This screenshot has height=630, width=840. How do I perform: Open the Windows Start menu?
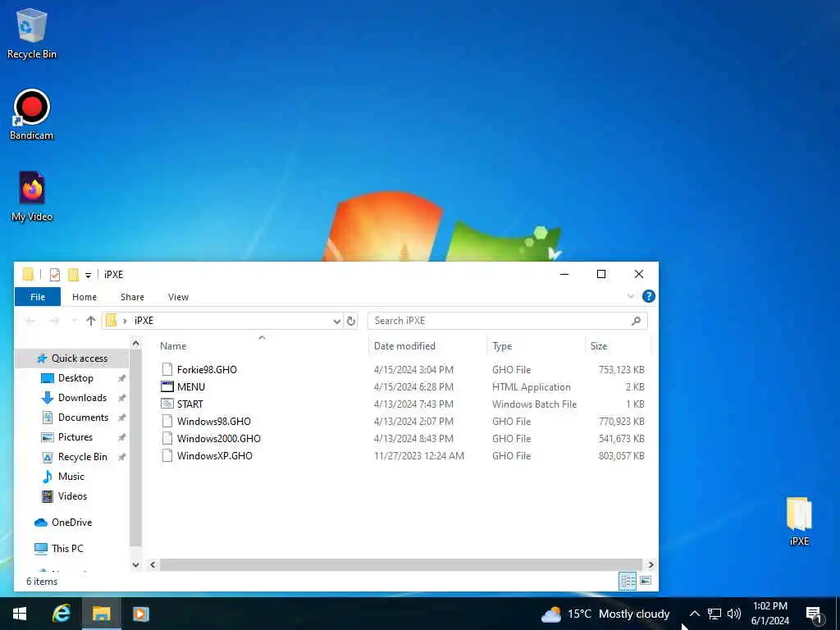click(20, 614)
